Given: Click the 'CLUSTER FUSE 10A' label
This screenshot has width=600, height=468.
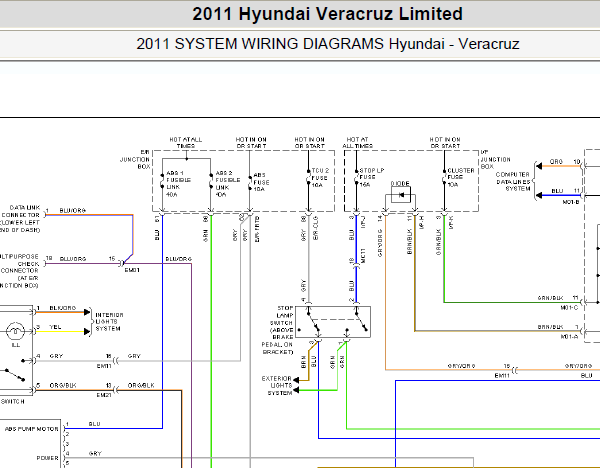Looking at the screenshot, I should (461, 177).
